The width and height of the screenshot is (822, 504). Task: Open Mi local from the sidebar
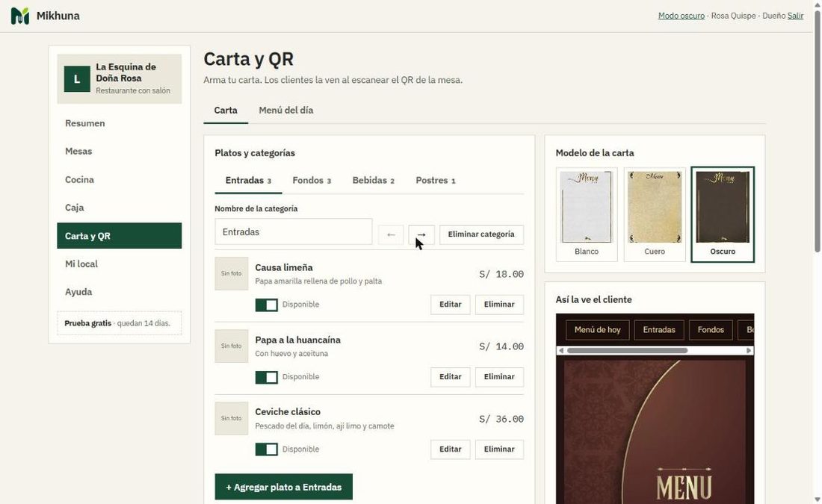point(120,264)
